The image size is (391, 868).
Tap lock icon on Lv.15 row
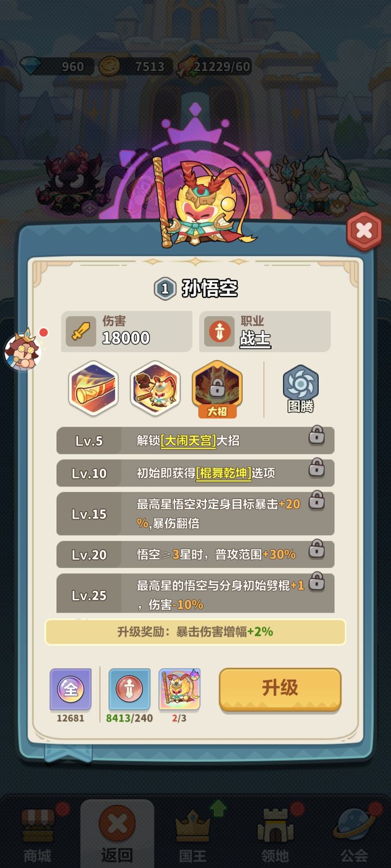(317, 500)
